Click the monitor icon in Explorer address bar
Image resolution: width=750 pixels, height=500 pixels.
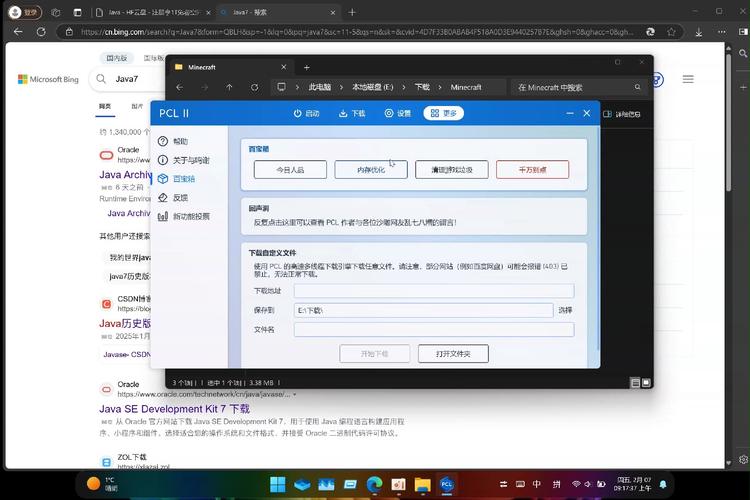281,87
